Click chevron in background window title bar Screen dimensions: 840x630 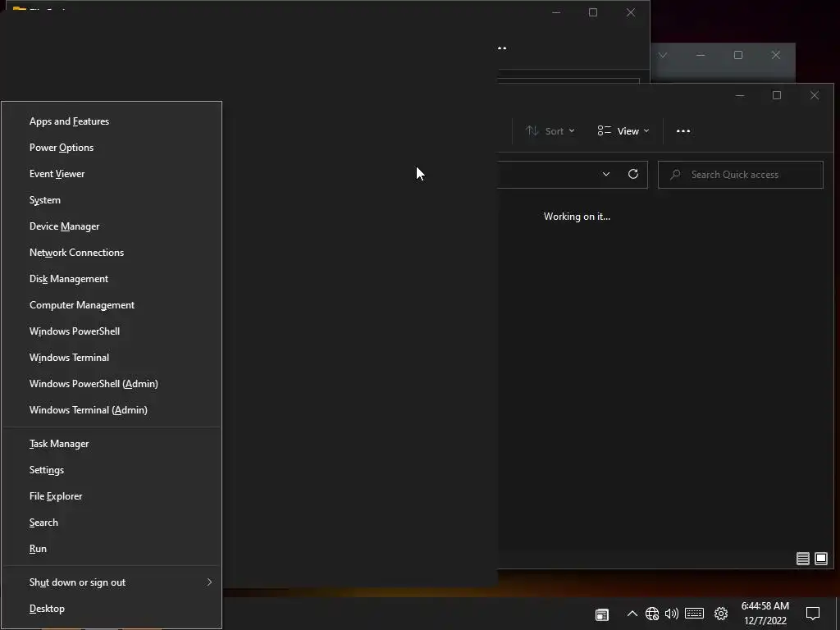point(663,55)
